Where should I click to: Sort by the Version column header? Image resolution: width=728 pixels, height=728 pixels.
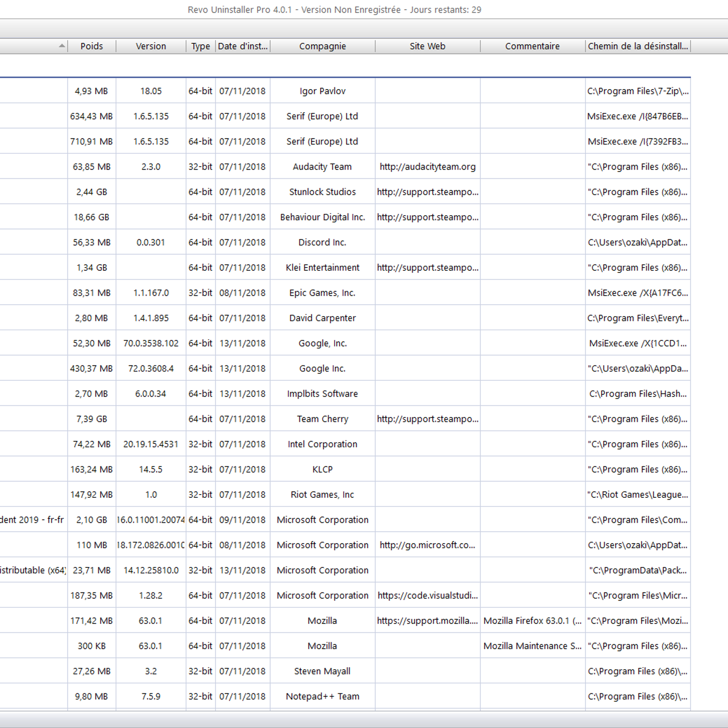pos(151,46)
